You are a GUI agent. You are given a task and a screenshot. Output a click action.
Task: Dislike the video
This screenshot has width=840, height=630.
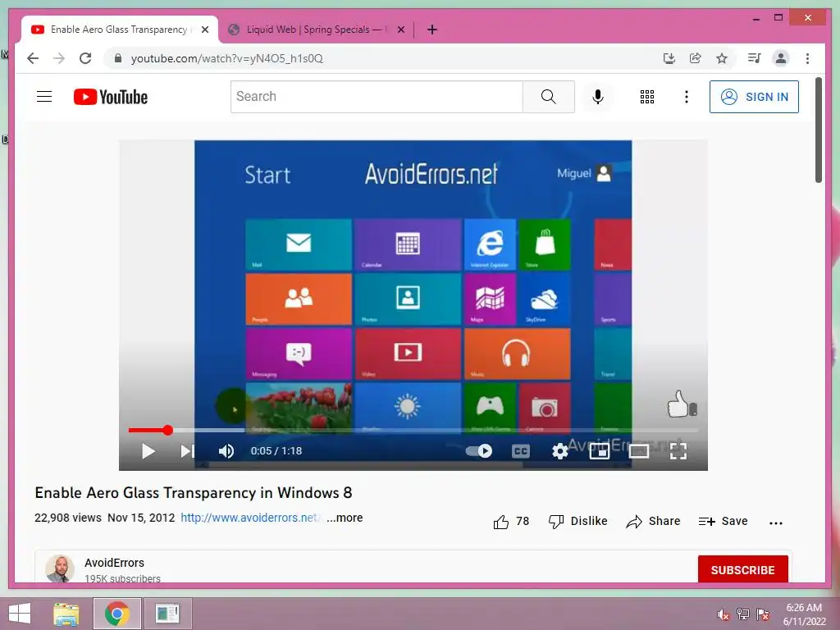[577, 521]
